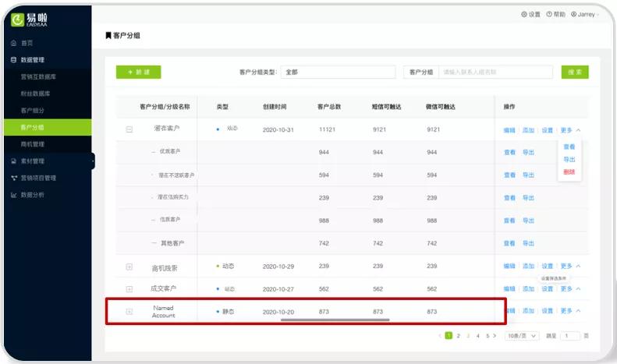Click 设置 for the Named Account row
Screen dimensions: 617x364
tap(548, 311)
